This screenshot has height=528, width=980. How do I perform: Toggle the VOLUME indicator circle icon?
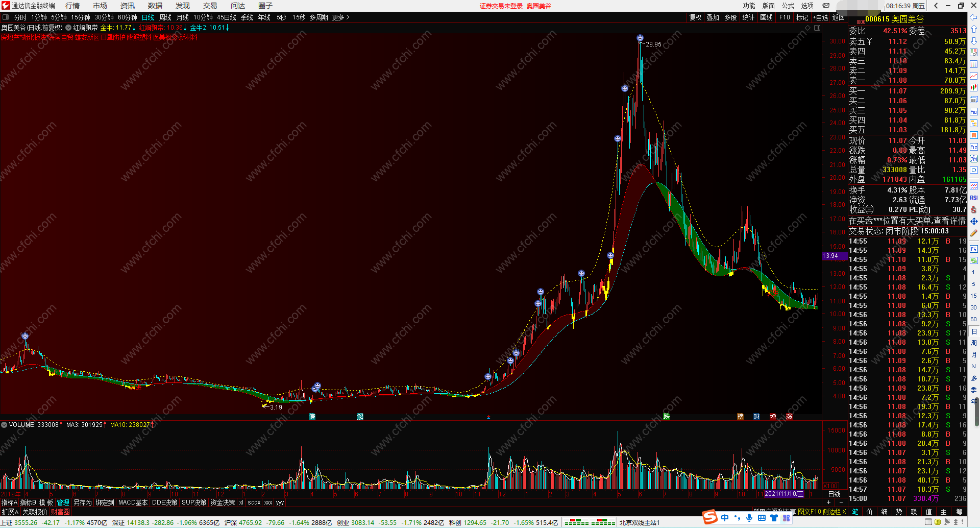coord(4,425)
